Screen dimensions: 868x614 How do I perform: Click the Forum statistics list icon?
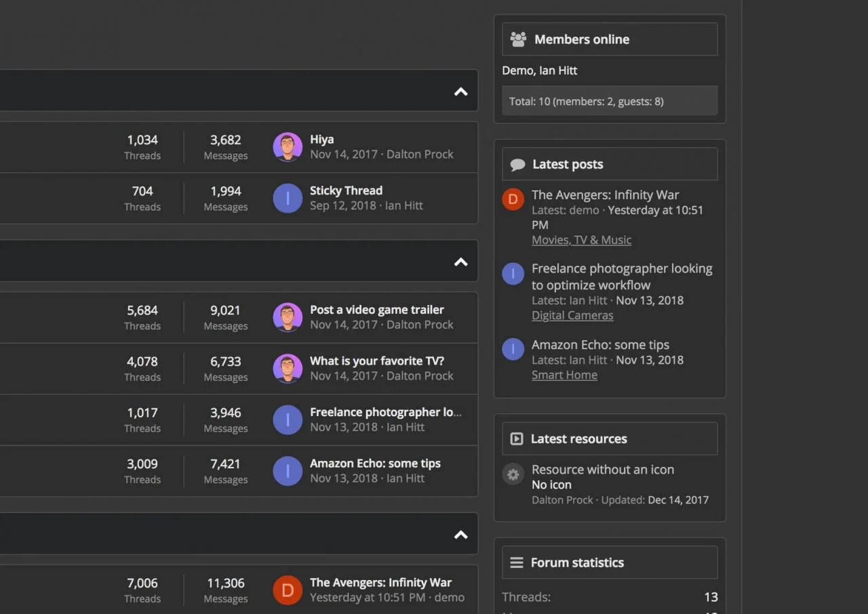coord(517,562)
